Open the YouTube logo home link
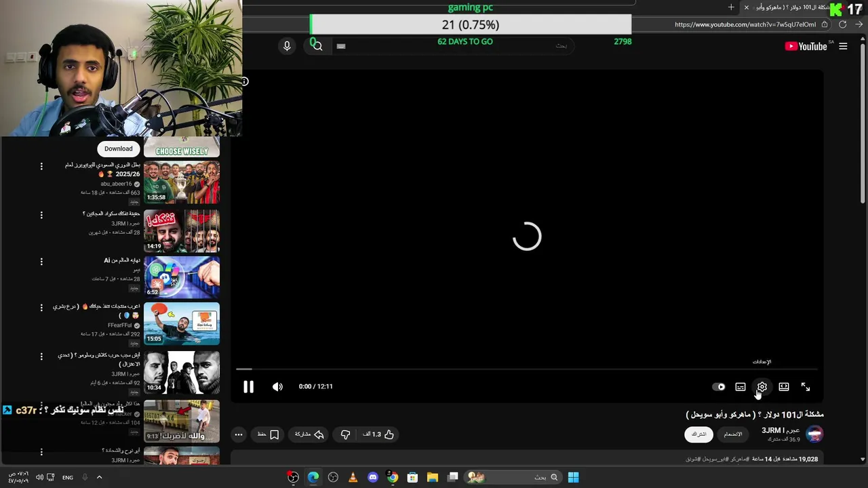The image size is (868, 488). click(806, 46)
